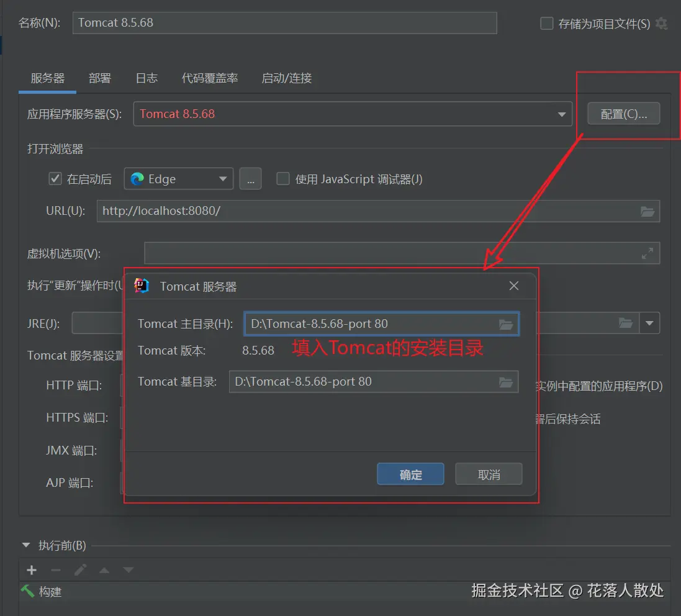Click the HTTP port label
The height and width of the screenshot is (616, 681).
click(74, 386)
